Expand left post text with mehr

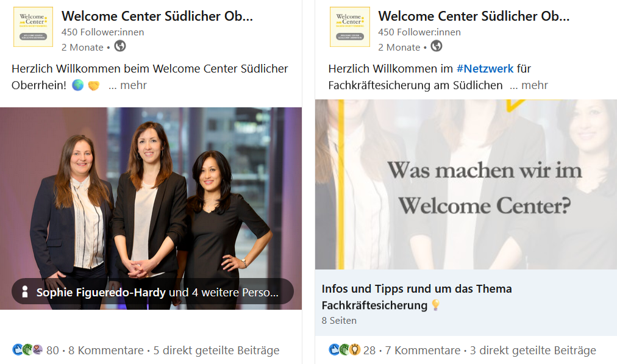128,85
